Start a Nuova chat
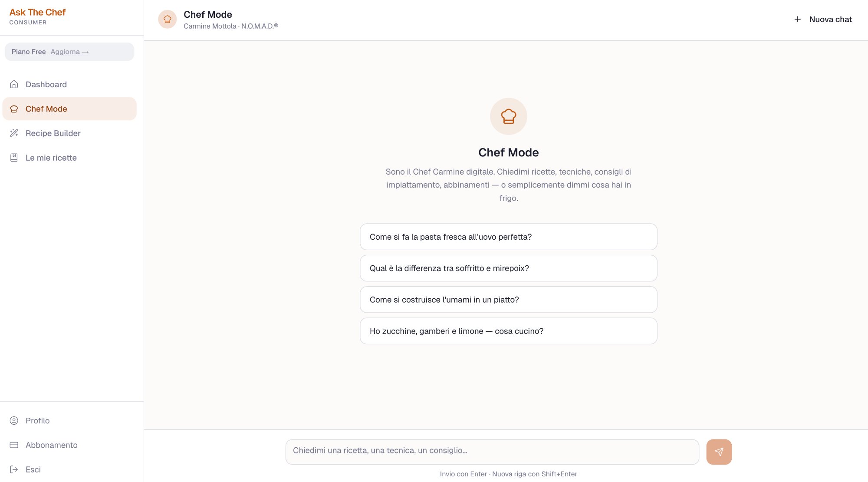 829,19
